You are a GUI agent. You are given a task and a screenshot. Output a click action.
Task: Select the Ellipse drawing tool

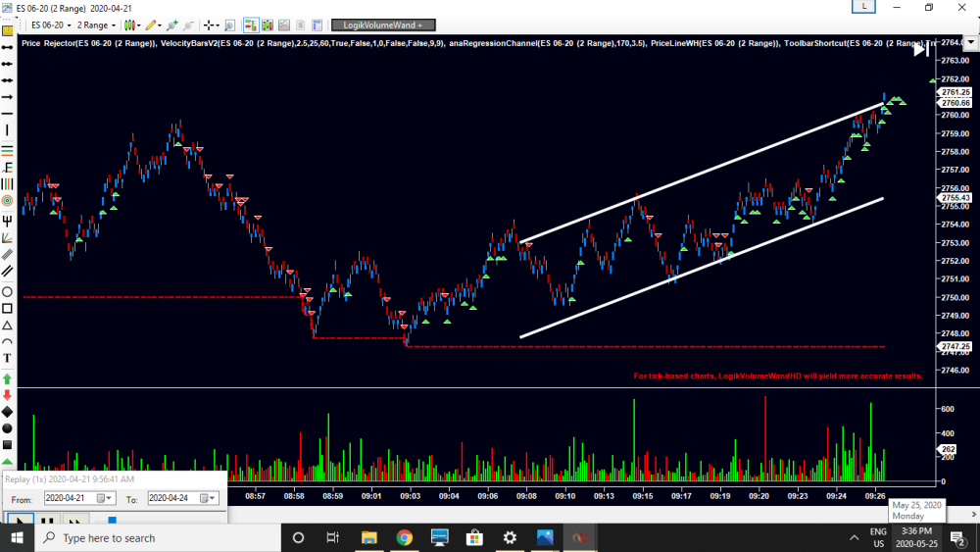pyautogui.click(x=7, y=292)
